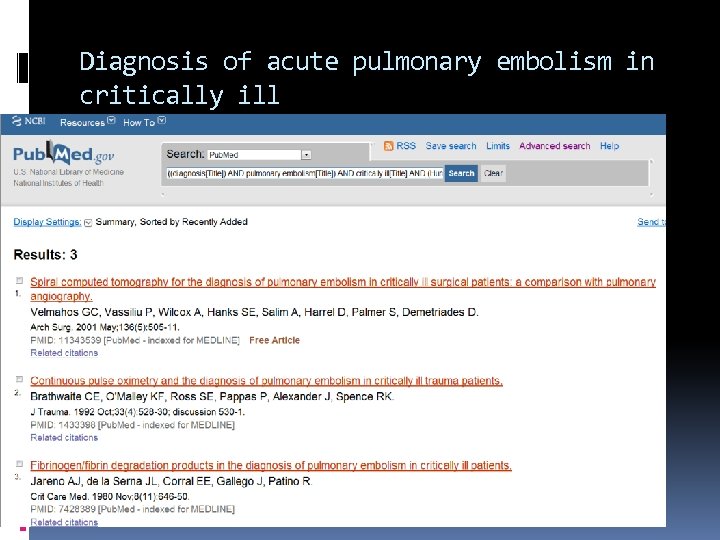
Task: Open Related citations for PMID 7428389
Action: (64, 522)
